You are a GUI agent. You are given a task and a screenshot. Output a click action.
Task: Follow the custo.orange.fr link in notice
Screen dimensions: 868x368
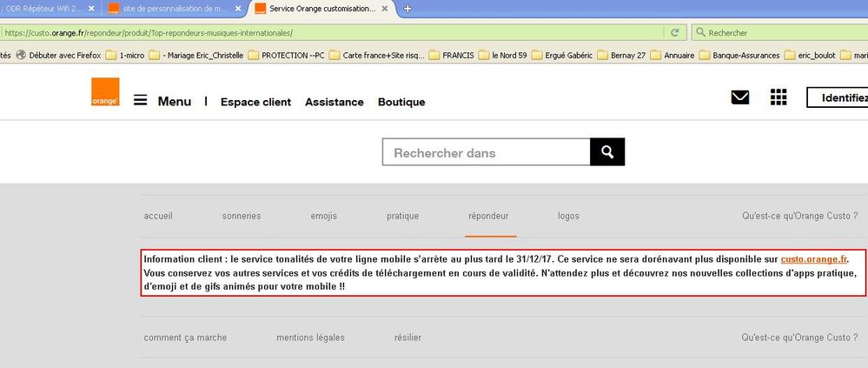pyautogui.click(x=814, y=259)
